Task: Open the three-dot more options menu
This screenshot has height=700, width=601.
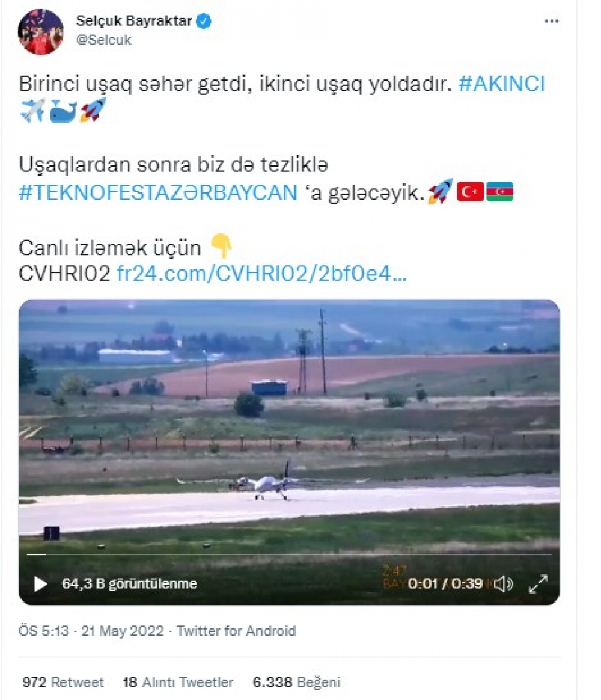Action: [552, 21]
